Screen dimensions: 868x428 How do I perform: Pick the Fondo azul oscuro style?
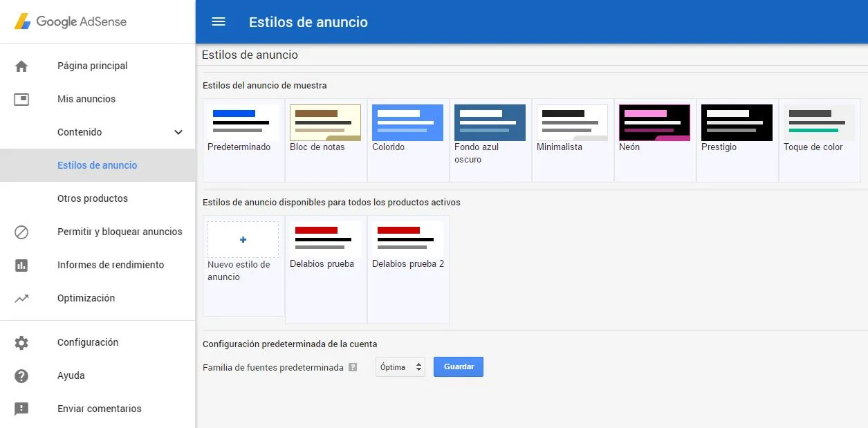(490, 123)
